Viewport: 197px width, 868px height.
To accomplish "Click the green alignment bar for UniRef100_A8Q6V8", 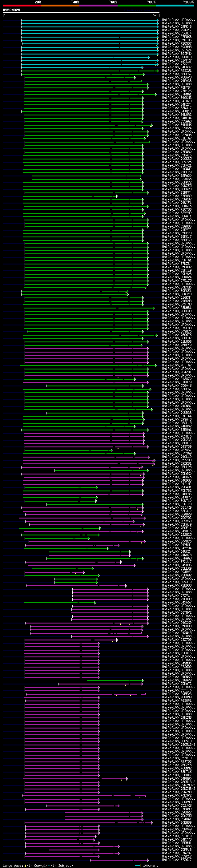I will point(80,78).
